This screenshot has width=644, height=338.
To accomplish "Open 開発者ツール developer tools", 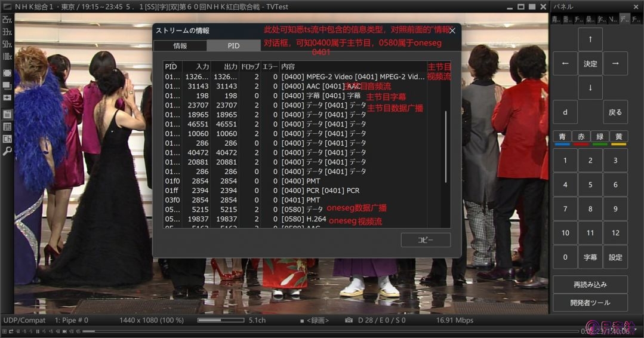I will [590, 303].
